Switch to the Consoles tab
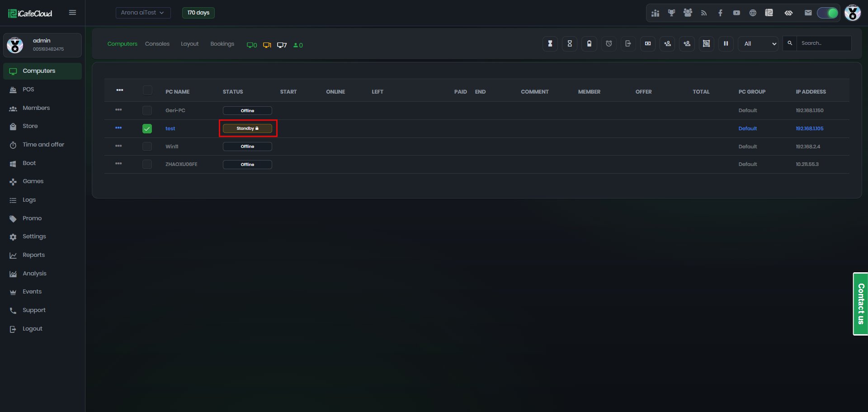This screenshot has height=412, width=868. (157, 44)
